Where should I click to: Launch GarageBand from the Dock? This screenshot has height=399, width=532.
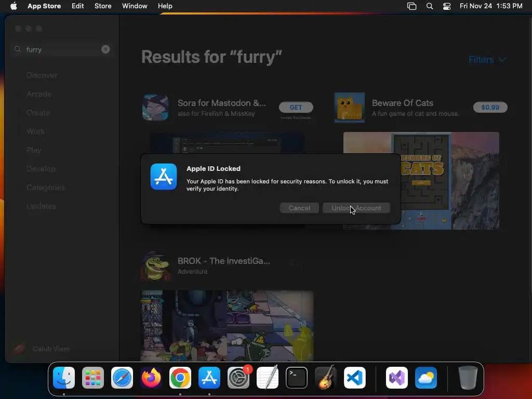click(x=326, y=378)
